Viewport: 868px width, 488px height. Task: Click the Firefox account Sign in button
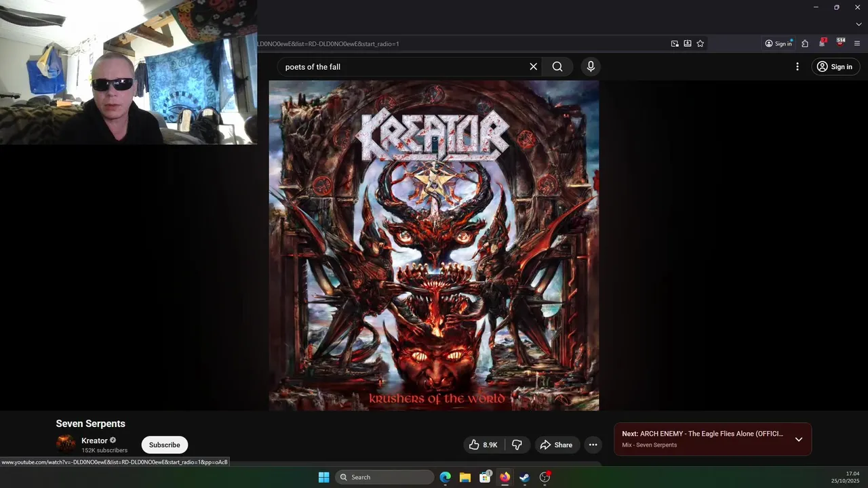(x=778, y=43)
